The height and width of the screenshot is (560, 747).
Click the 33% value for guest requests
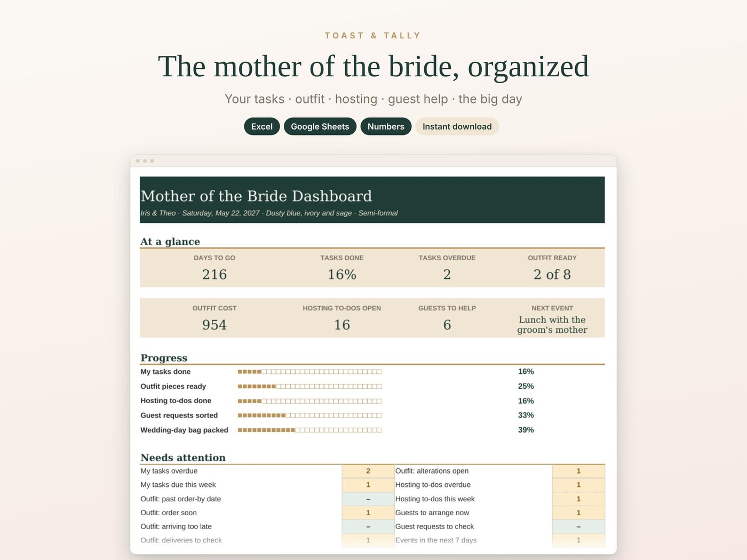pyautogui.click(x=526, y=415)
